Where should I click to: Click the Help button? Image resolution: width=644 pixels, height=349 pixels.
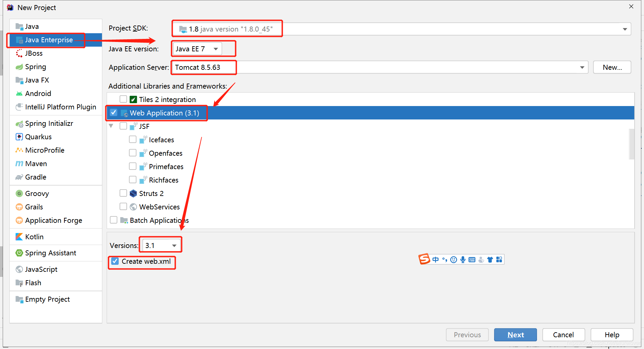[x=612, y=335]
